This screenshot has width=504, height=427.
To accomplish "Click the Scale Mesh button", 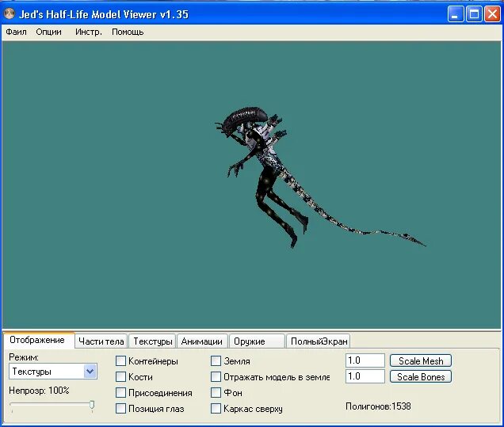I will coord(421,360).
